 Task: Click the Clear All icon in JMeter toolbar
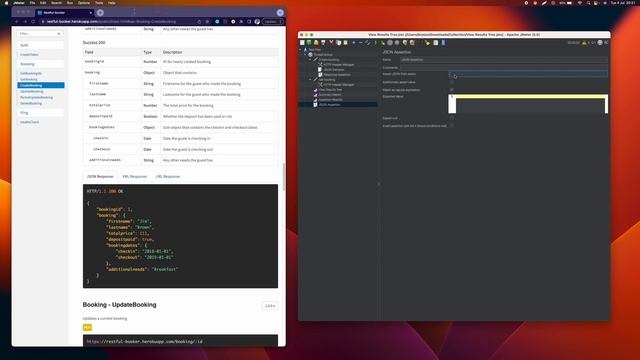[x=412, y=42]
